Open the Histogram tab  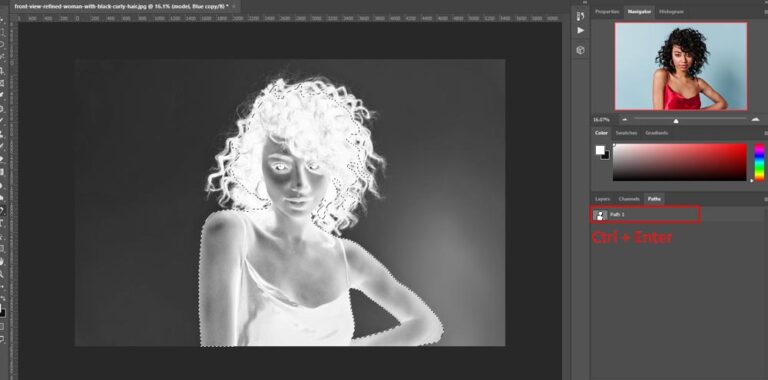point(671,11)
